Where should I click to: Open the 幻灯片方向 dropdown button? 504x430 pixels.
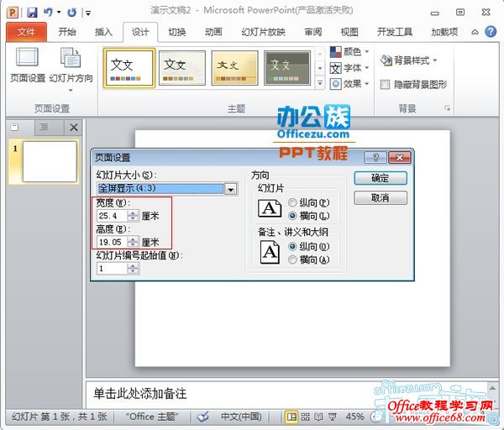click(71, 70)
